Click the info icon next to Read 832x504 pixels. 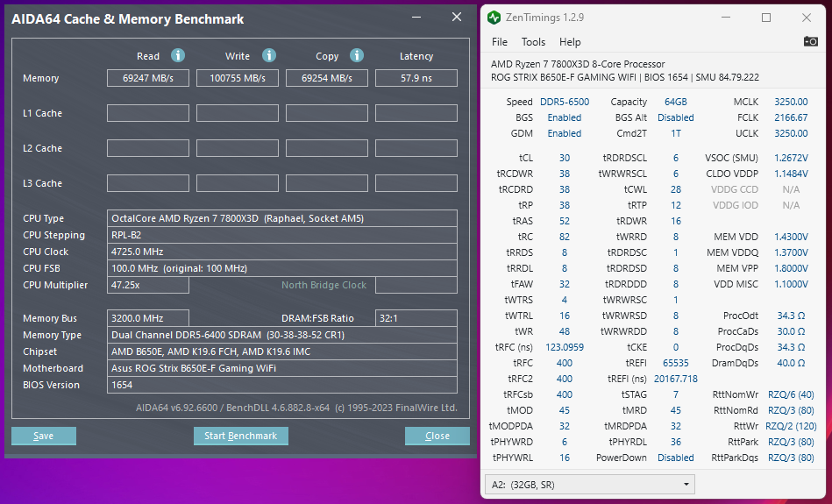pyautogui.click(x=178, y=55)
